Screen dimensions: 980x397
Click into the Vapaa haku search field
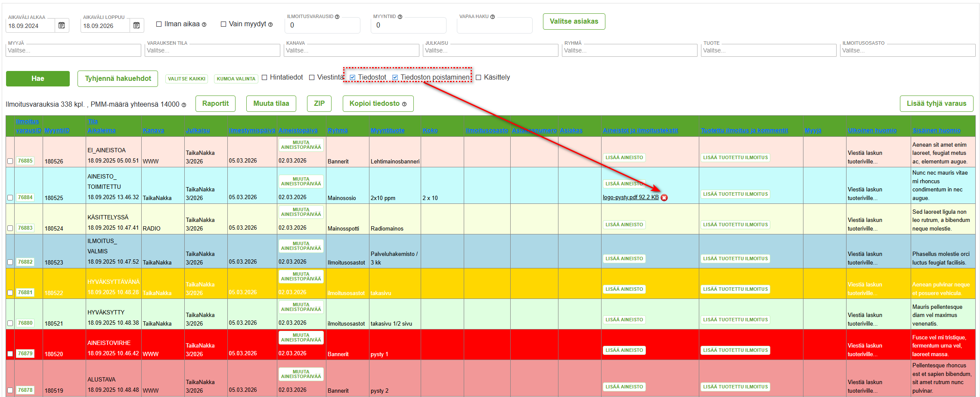494,26
